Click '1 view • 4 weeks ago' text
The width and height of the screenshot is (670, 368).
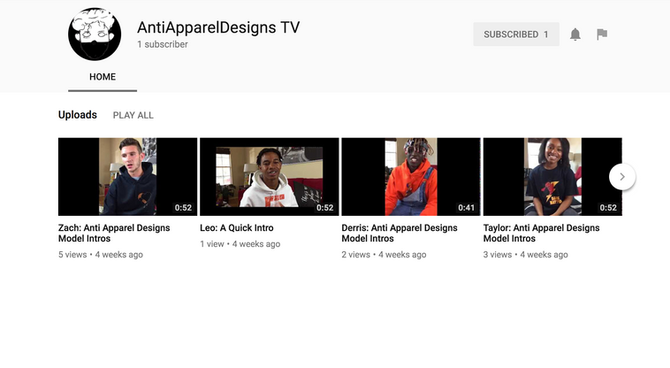(240, 244)
